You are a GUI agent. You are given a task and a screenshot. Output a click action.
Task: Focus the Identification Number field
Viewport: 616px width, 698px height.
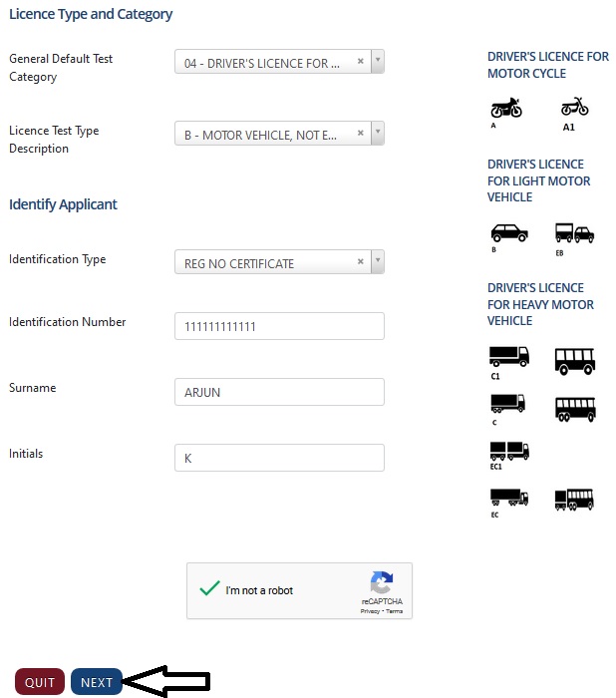click(x=279, y=326)
